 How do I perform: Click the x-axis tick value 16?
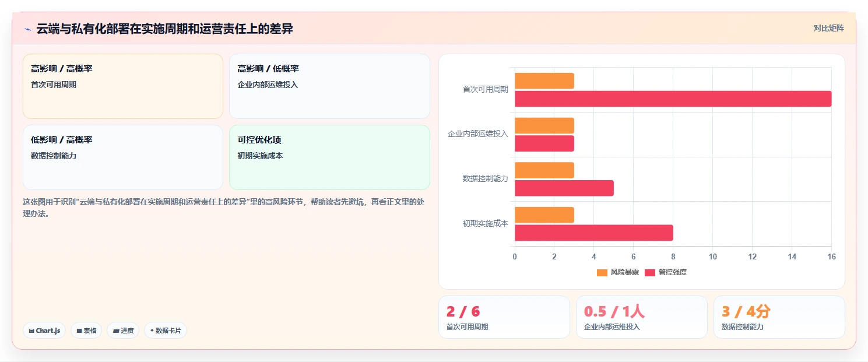point(832,256)
